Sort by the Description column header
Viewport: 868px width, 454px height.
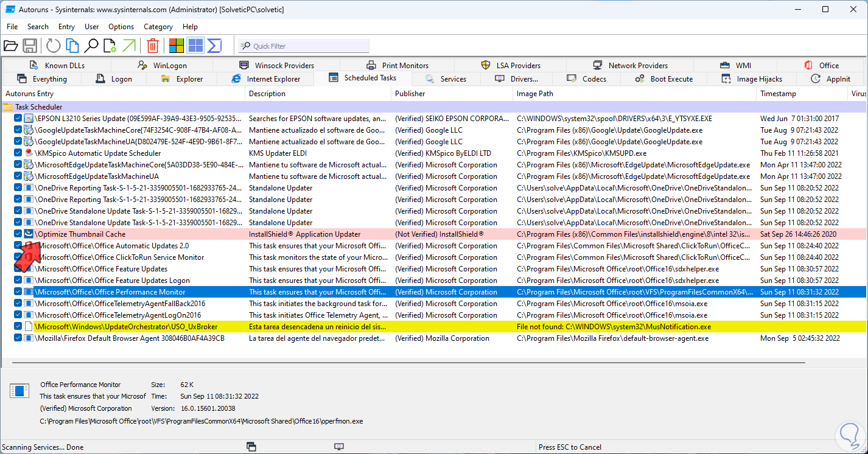pyautogui.click(x=318, y=94)
